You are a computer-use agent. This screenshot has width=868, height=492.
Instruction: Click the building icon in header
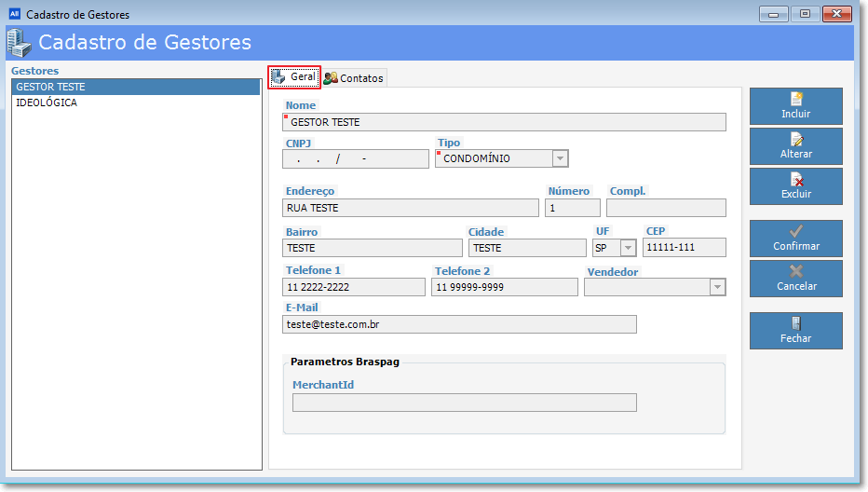[x=19, y=43]
